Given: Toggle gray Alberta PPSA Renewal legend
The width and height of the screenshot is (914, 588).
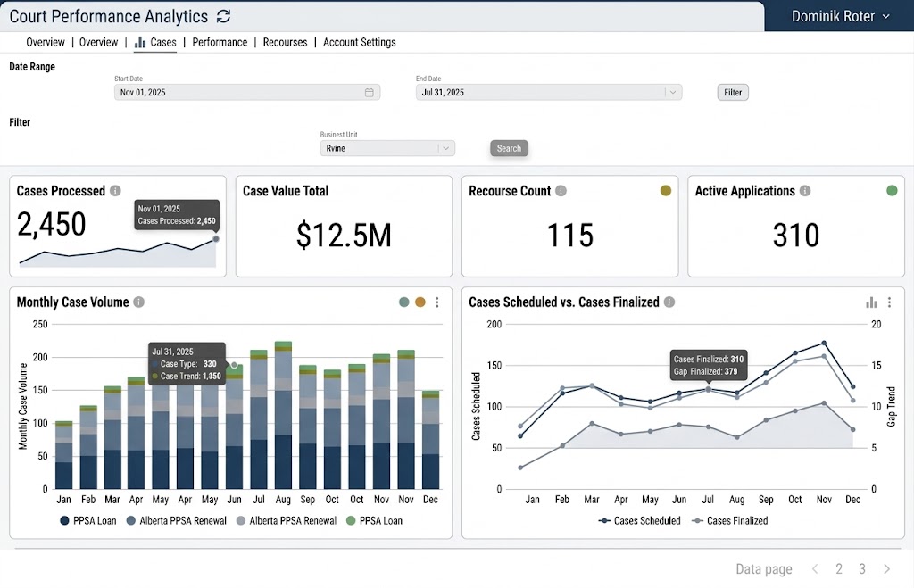Looking at the screenshot, I should point(287,520).
